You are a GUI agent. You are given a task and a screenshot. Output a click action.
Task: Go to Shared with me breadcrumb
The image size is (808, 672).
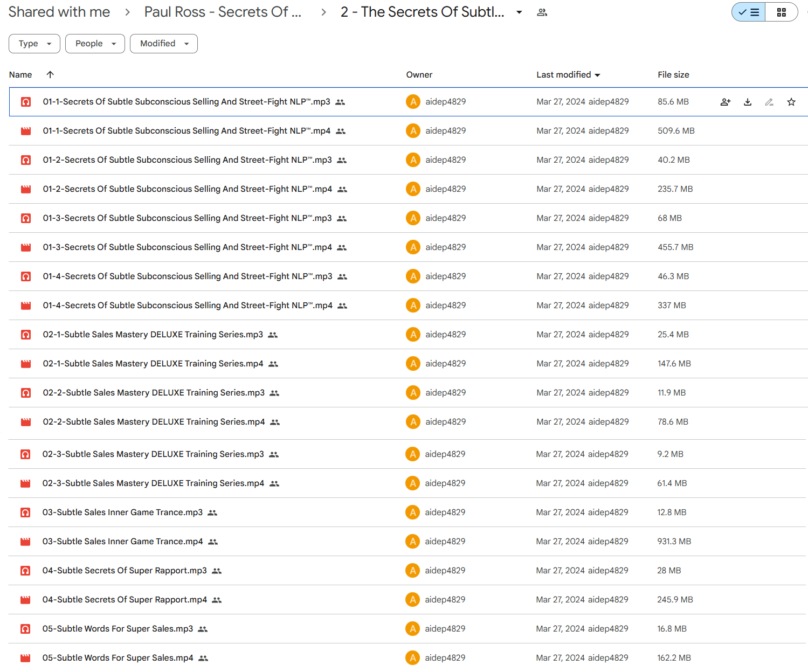(x=59, y=12)
